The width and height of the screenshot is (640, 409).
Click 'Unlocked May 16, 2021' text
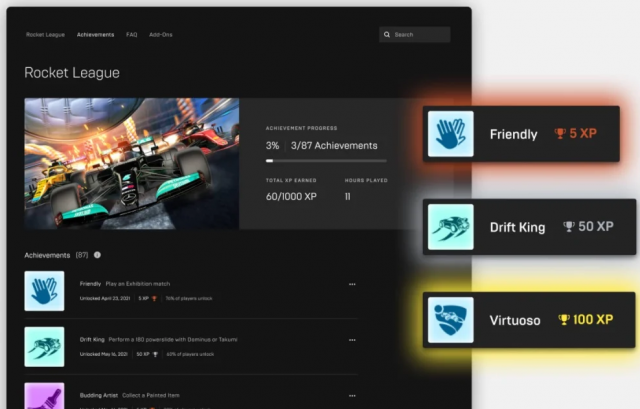pos(104,354)
